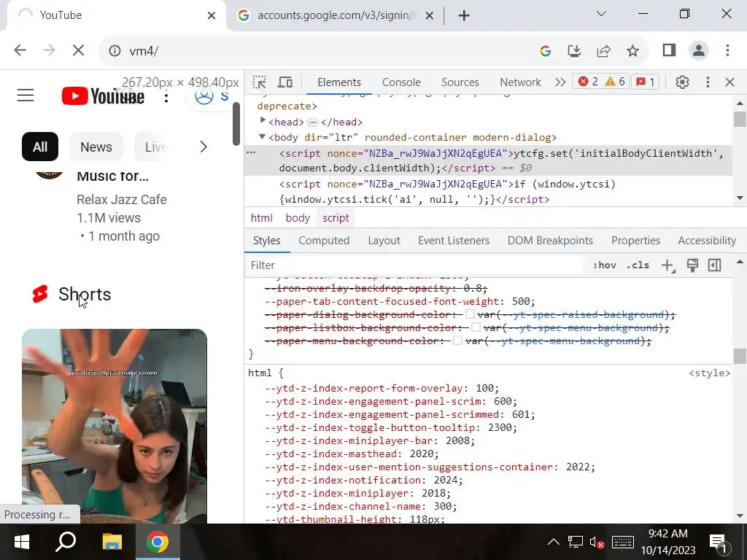Bookmark this page star icon

click(632, 50)
